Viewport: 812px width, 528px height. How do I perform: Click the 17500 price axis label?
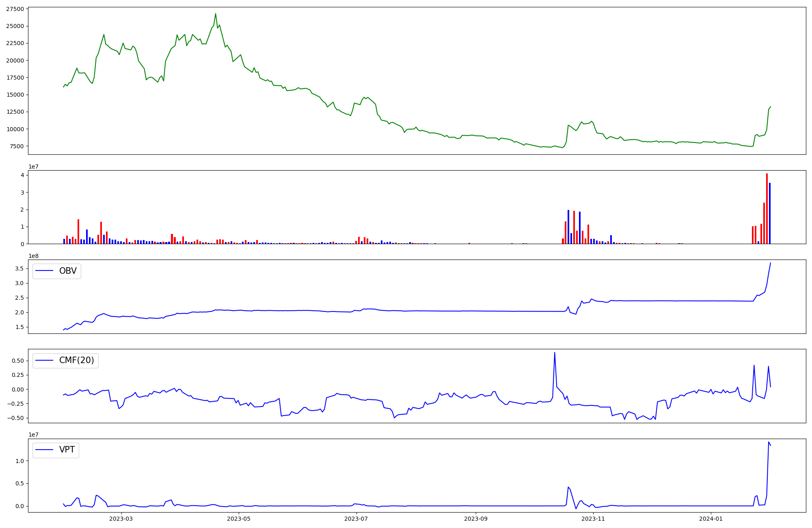(x=15, y=78)
